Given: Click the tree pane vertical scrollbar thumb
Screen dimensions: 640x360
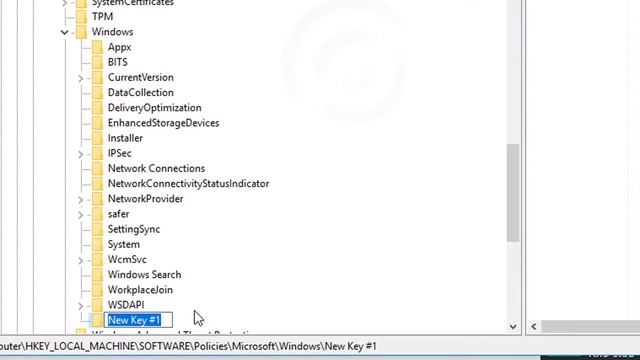Looking at the screenshot, I should pyautogui.click(x=513, y=193).
